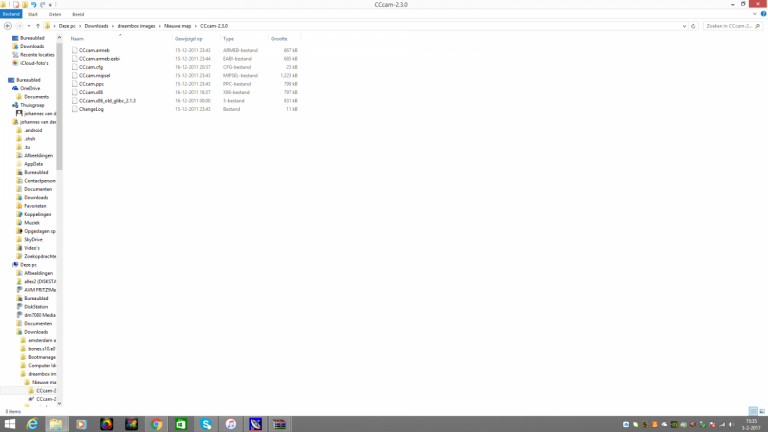Open iTunes from the taskbar
The image size is (768, 432).
[231, 424]
